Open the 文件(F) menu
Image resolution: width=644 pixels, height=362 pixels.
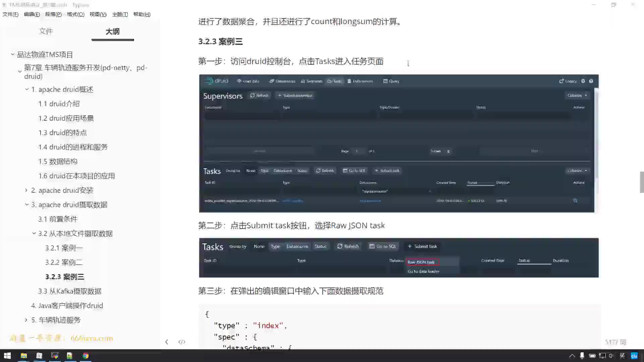(x=10, y=14)
